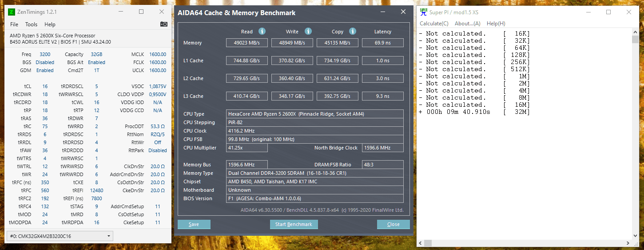Screen dimensions: 644x250
Task: Click the Copy column info icon
Action: (x=353, y=31)
